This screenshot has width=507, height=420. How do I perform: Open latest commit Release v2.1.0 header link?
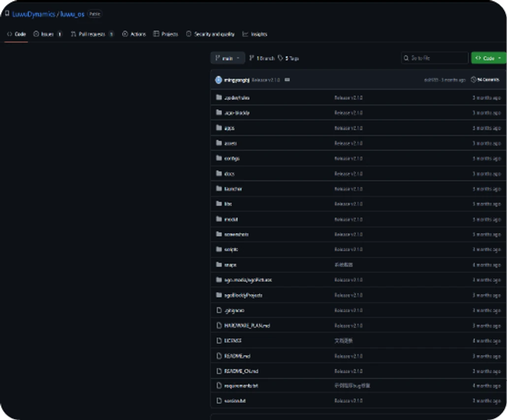coord(266,80)
